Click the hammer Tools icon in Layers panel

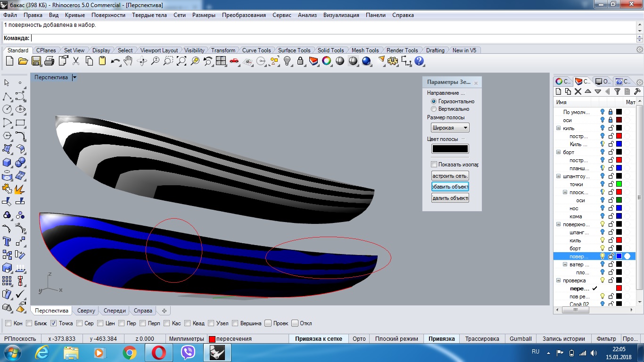pyautogui.click(x=637, y=91)
